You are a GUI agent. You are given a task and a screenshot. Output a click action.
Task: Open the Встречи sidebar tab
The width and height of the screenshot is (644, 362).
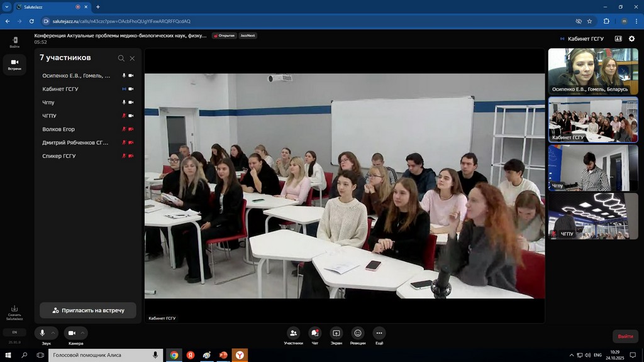tap(14, 63)
